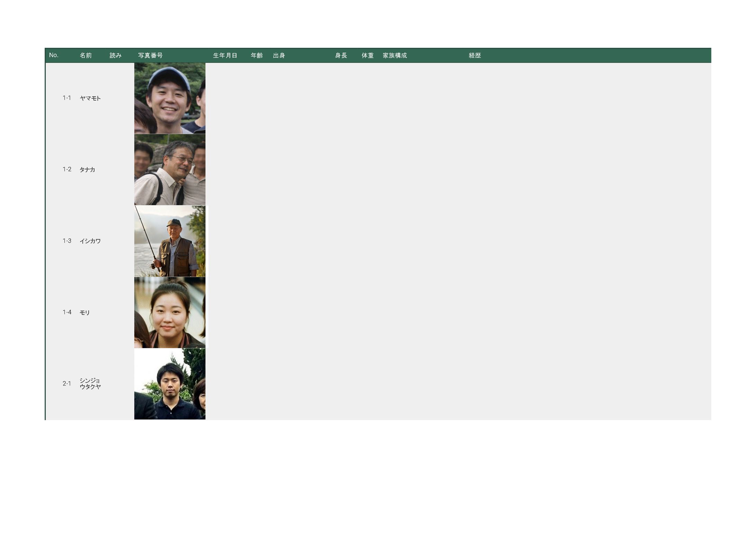The image size is (756, 534).
Task: Select the 経歴 column header
Action: coord(475,55)
